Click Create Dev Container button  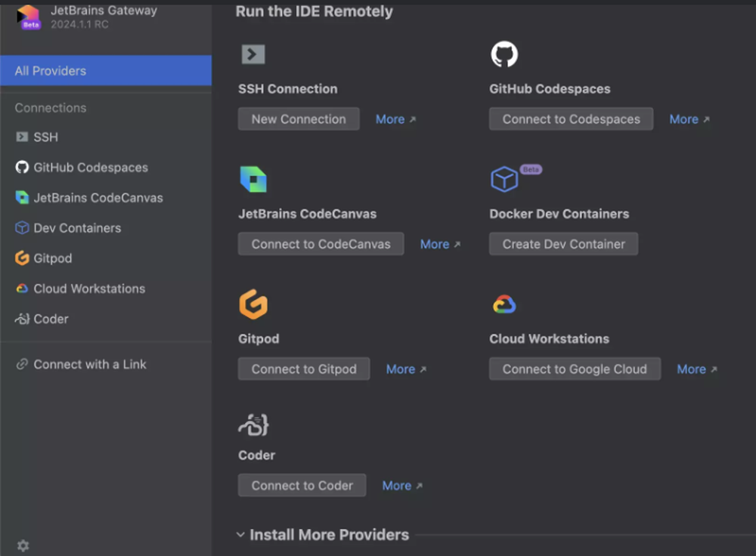point(564,244)
